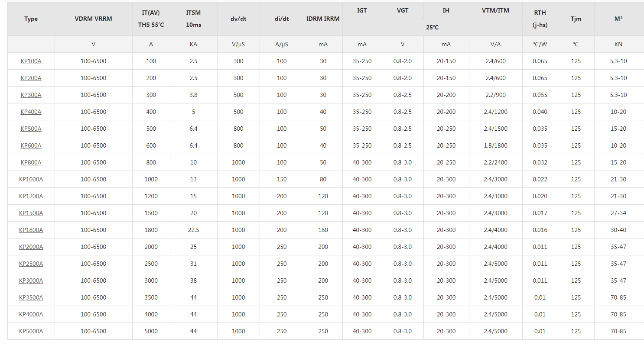Open the KP3500A product link
The image size is (644, 345).
click(31, 297)
